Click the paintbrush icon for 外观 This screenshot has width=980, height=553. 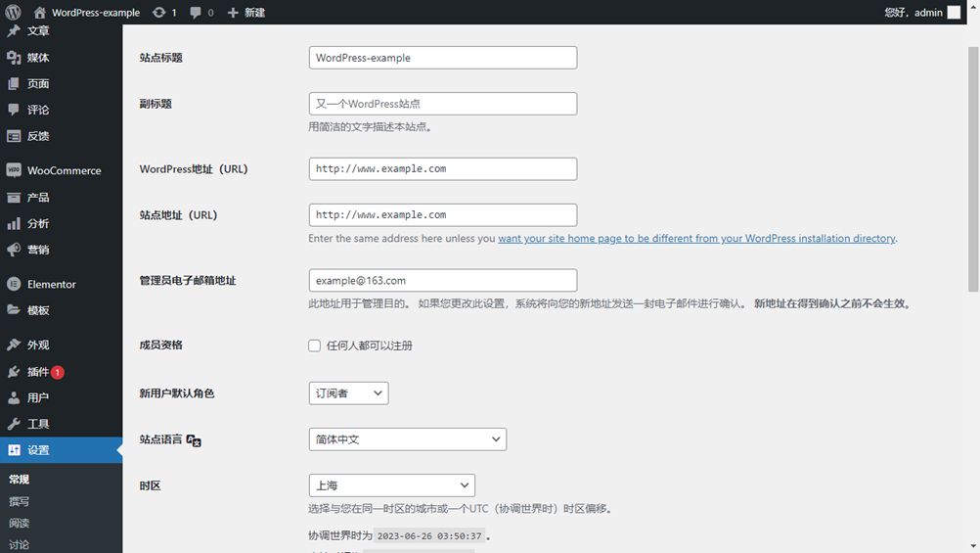point(14,345)
